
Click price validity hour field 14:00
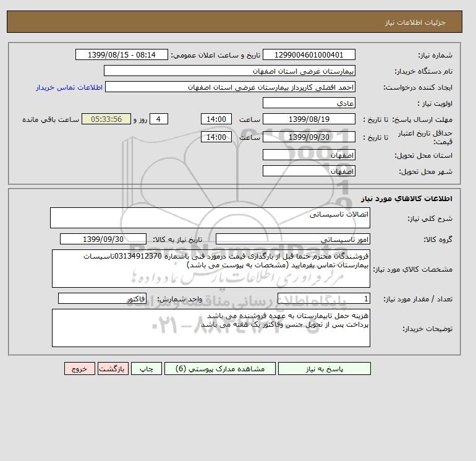216,137
